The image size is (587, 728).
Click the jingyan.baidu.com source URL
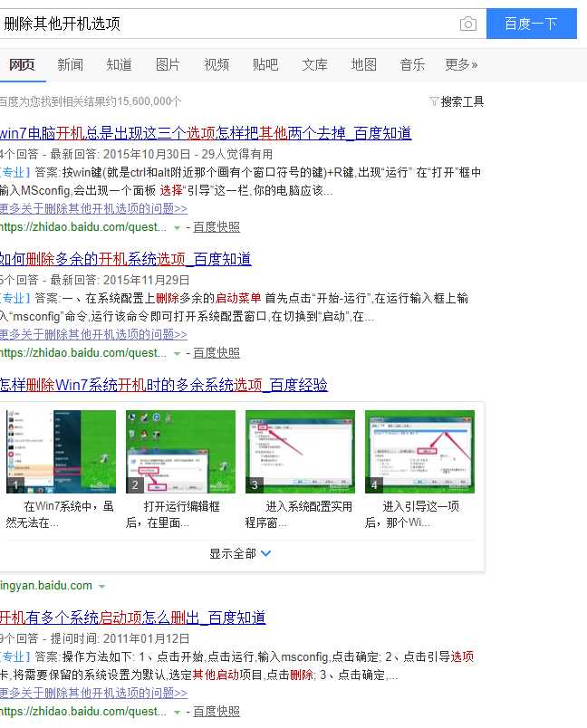[46, 586]
